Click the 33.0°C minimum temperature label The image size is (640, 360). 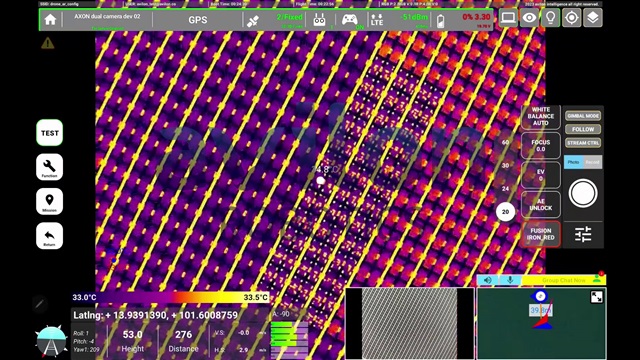(x=84, y=297)
